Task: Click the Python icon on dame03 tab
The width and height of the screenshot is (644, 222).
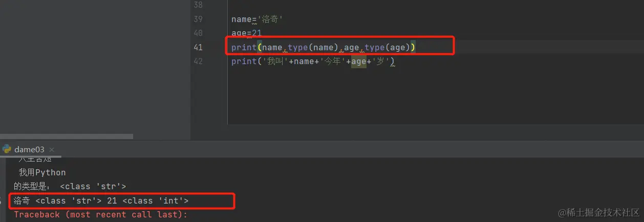Action: tap(7, 149)
